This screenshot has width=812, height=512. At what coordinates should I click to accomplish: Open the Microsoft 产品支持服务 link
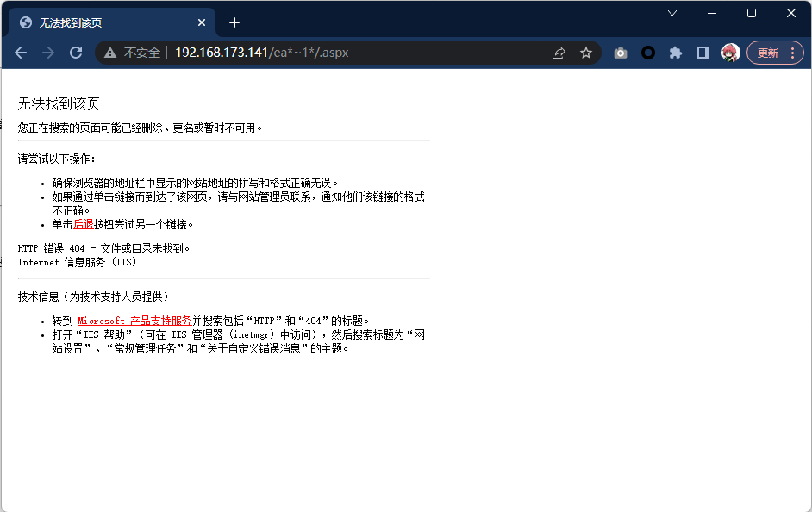[x=134, y=321]
